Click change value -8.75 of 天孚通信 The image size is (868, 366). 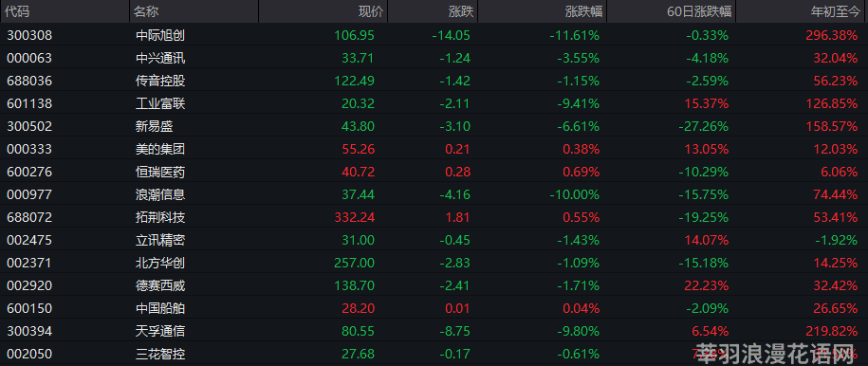tap(454, 331)
